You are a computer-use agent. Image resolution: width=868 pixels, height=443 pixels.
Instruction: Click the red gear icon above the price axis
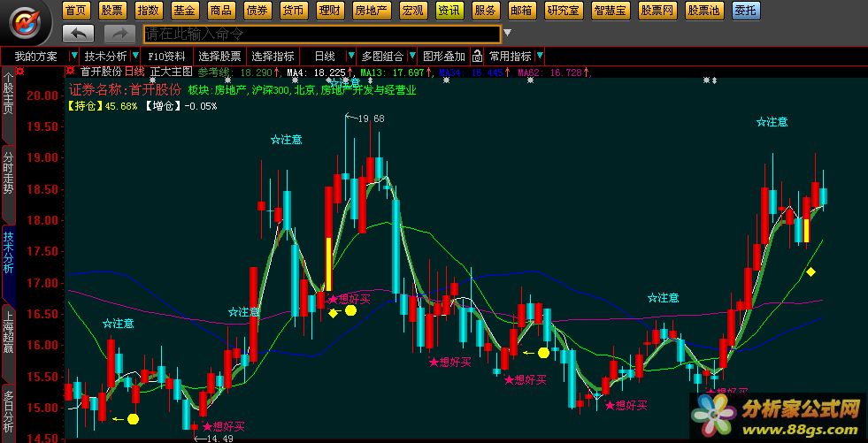click(20, 72)
